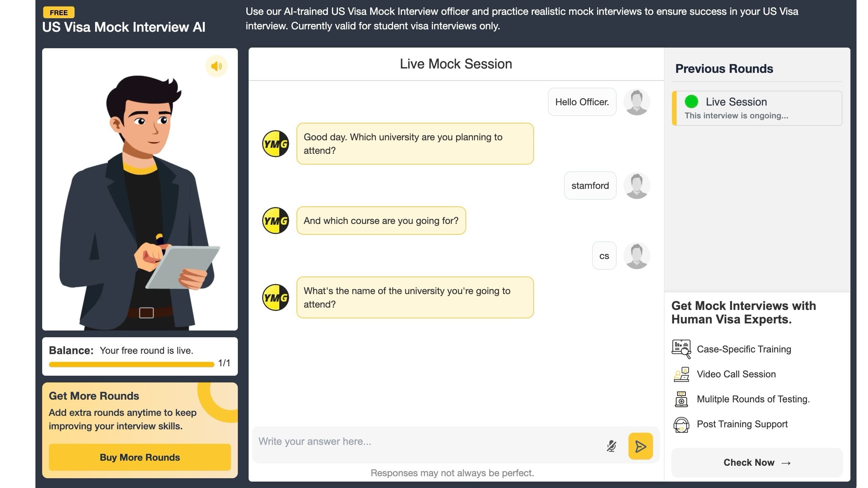Click the Multiple Rounds of Testing icon
The width and height of the screenshot is (868, 488).
pos(681,399)
